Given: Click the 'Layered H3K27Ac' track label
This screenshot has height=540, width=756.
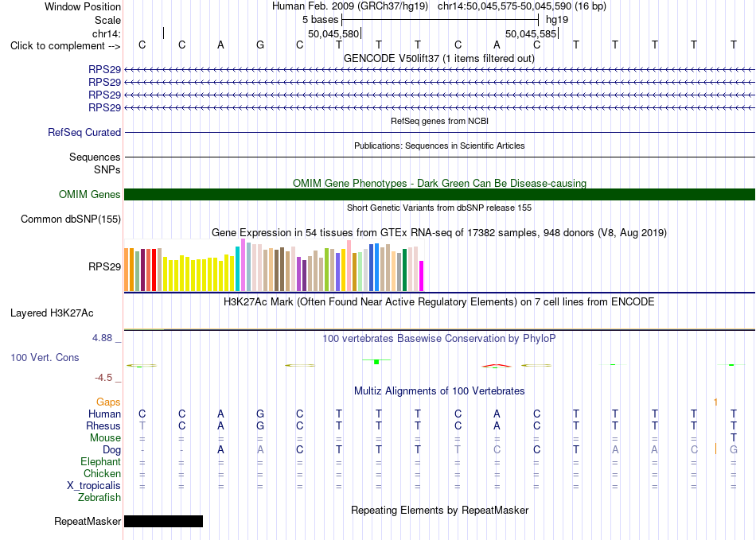Looking at the screenshot, I should point(52,313).
